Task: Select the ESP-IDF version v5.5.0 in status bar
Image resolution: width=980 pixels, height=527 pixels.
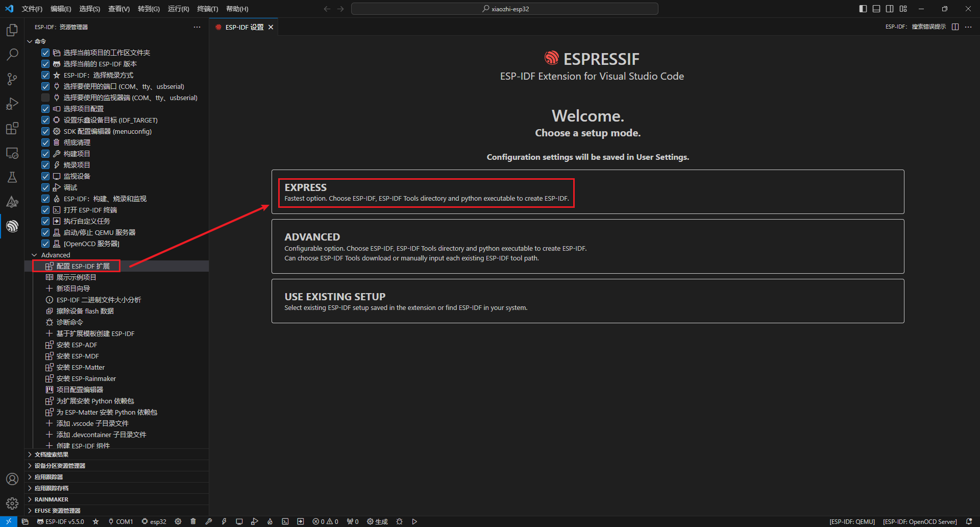Action: 60,521
